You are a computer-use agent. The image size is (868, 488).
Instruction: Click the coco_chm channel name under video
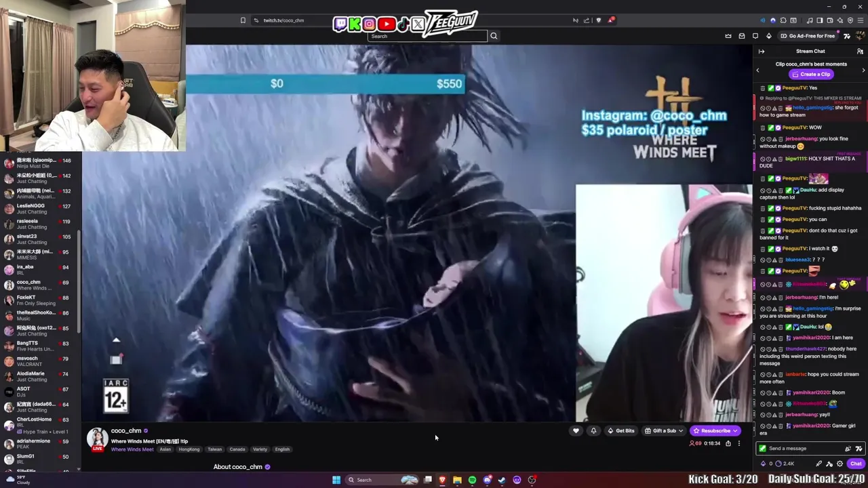point(126,430)
